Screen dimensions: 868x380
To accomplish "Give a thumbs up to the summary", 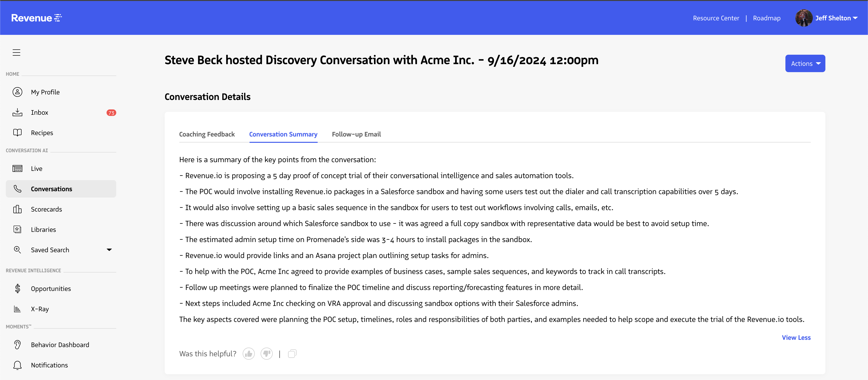I will (x=249, y=354).
